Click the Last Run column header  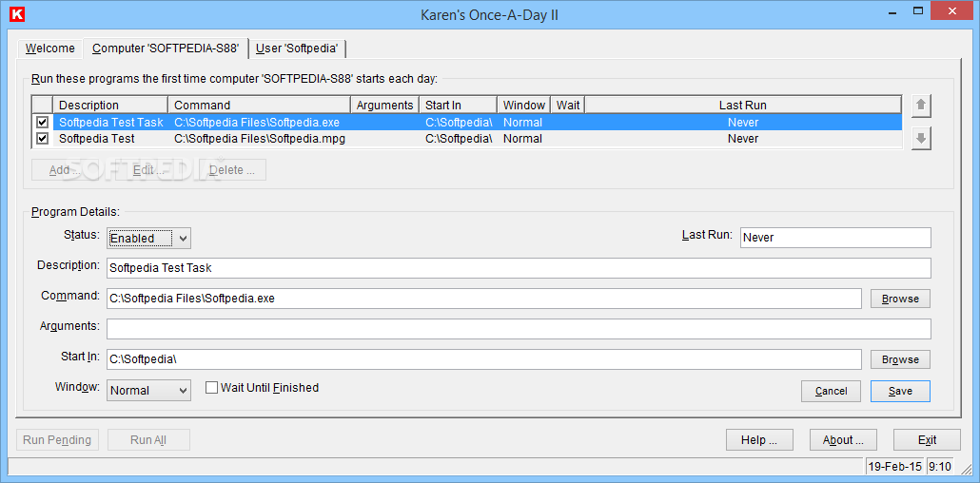click(743, 105)
